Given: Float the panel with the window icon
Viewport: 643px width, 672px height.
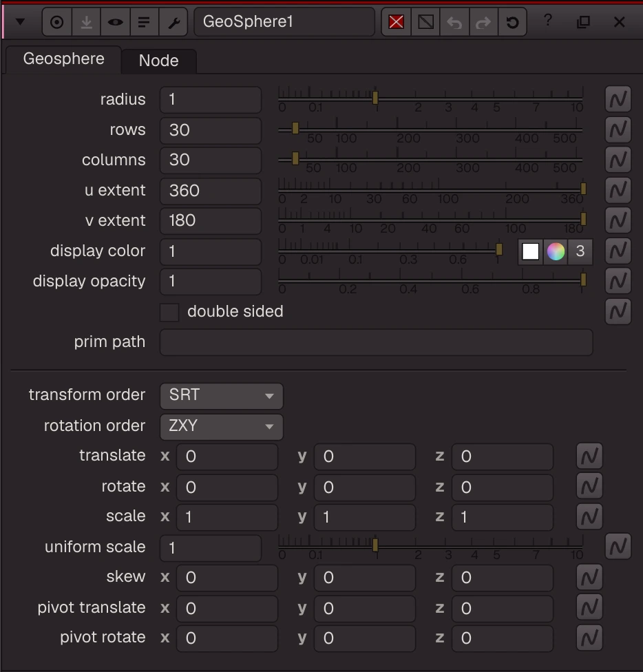Looking at the screenshot, I should tap(584, 21).
